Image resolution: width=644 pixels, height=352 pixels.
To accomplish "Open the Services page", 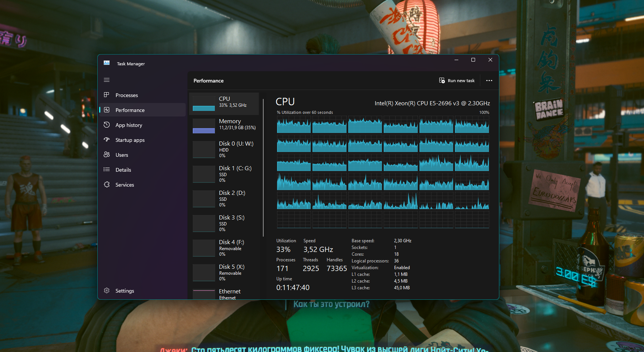I will coord(142,185).
